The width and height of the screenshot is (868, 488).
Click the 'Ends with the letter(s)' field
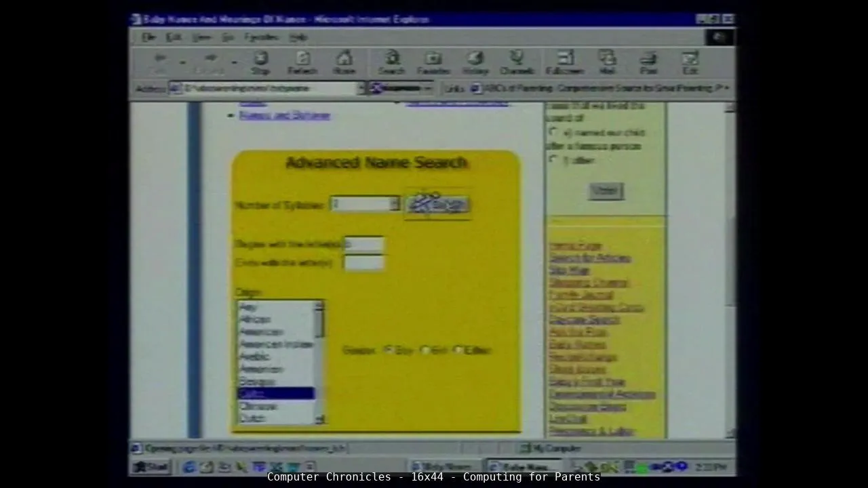[x=364, y=262]
